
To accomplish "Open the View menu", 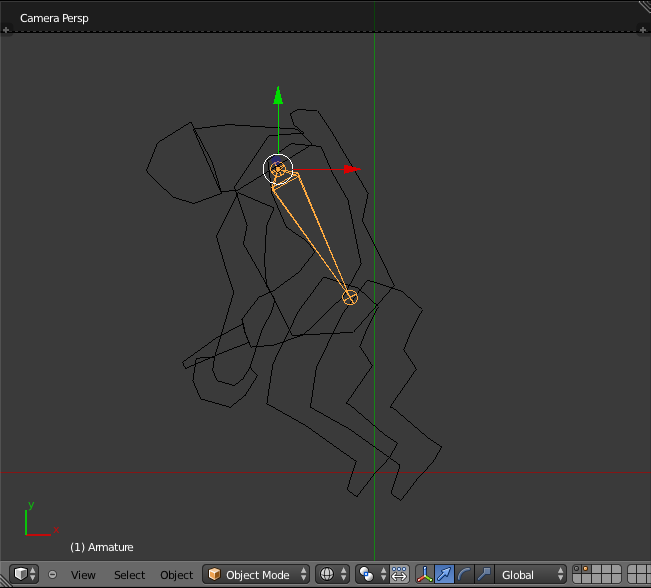I will pyautogui.click(x=83, y=575).
